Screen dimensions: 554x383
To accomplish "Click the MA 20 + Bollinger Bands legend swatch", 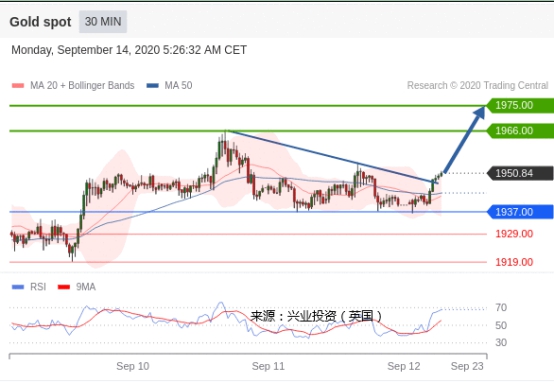I will click(x=18, y=86).
